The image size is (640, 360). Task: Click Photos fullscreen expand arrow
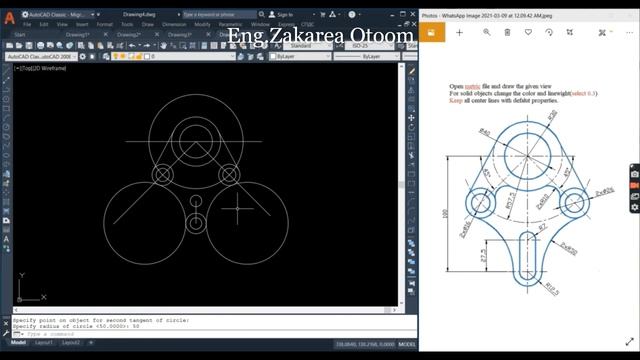(x=630, y=342)
